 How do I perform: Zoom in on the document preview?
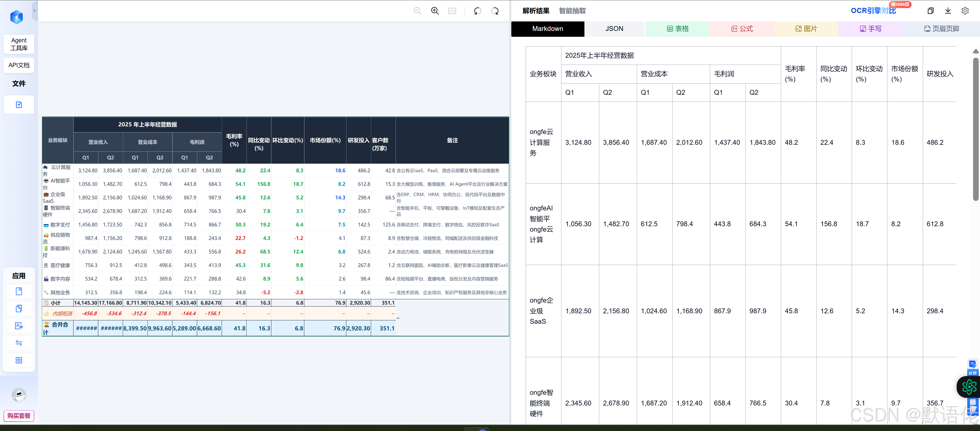pos(435,11)
